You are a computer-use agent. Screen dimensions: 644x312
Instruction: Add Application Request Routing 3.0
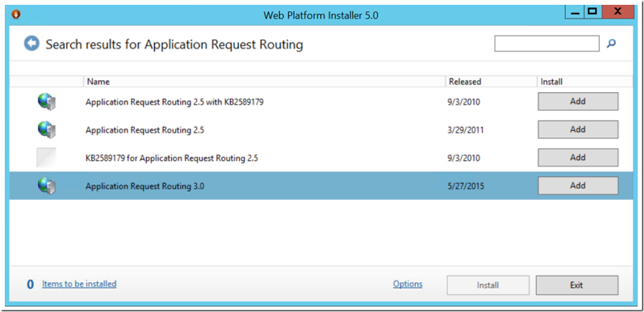(x=578, y=185)
